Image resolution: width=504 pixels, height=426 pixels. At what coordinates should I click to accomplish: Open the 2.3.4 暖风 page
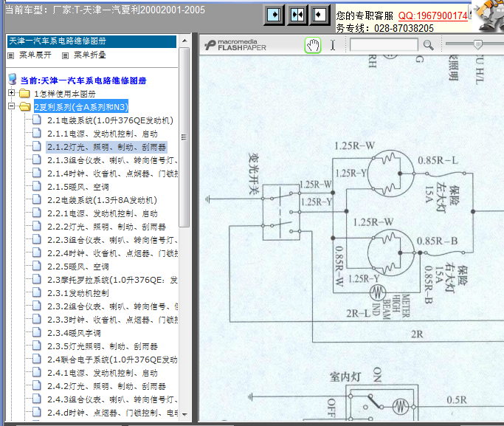[74, 333]
